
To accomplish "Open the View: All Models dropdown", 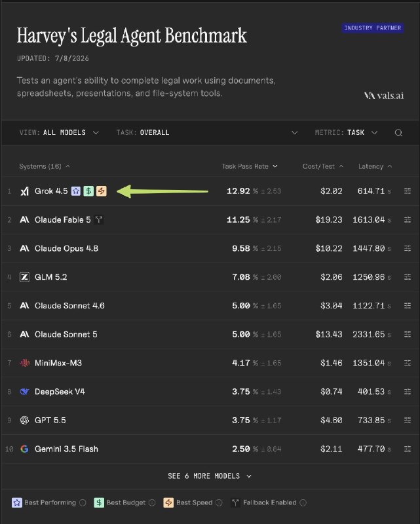I will click(59, 133).
